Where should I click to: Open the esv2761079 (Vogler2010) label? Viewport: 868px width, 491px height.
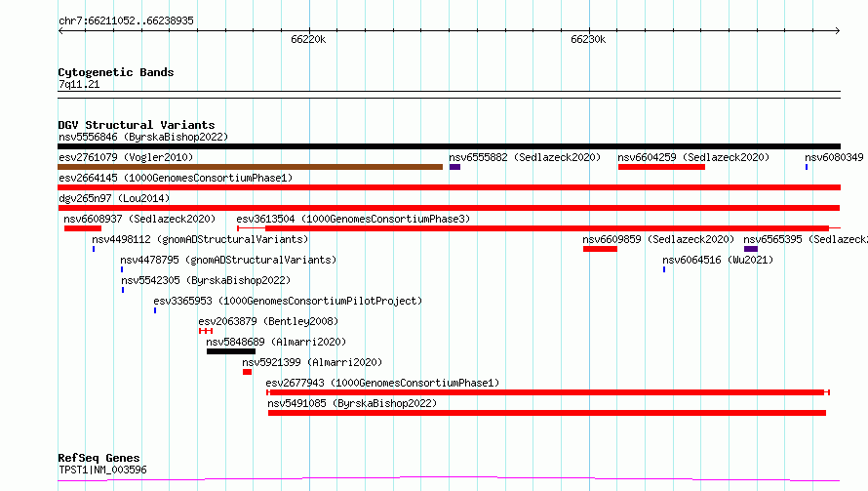pos(126,157)
